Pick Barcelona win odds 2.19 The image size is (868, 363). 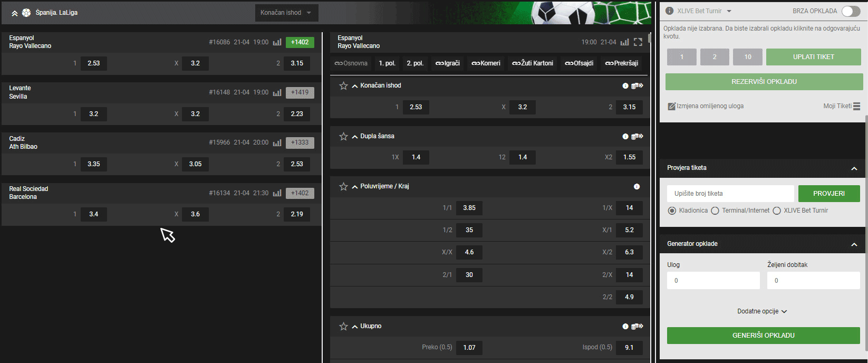click(x=297, y=214)
